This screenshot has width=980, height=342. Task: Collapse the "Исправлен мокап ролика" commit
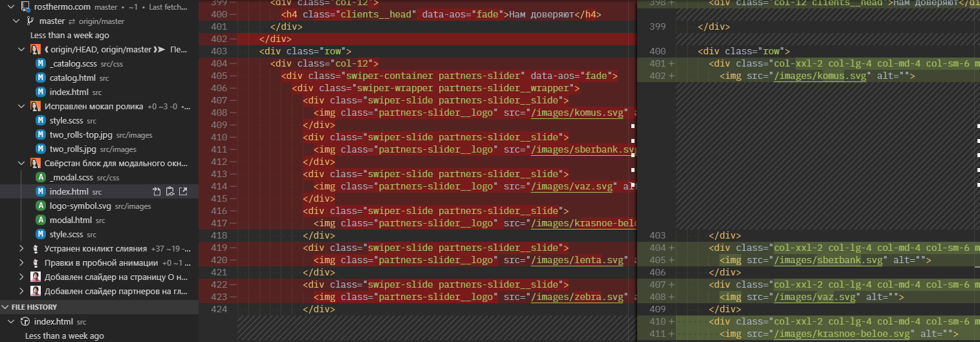point(21,107)
